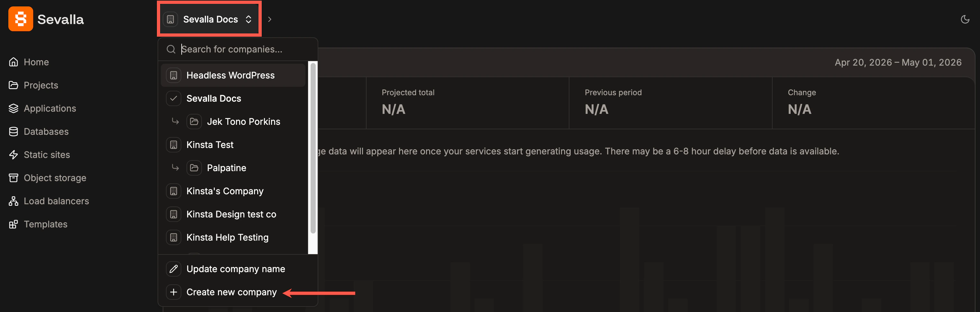Open Object storage in the sidebar
The width and height of the screenshot is (980, 312).
[x=48, y=178]
